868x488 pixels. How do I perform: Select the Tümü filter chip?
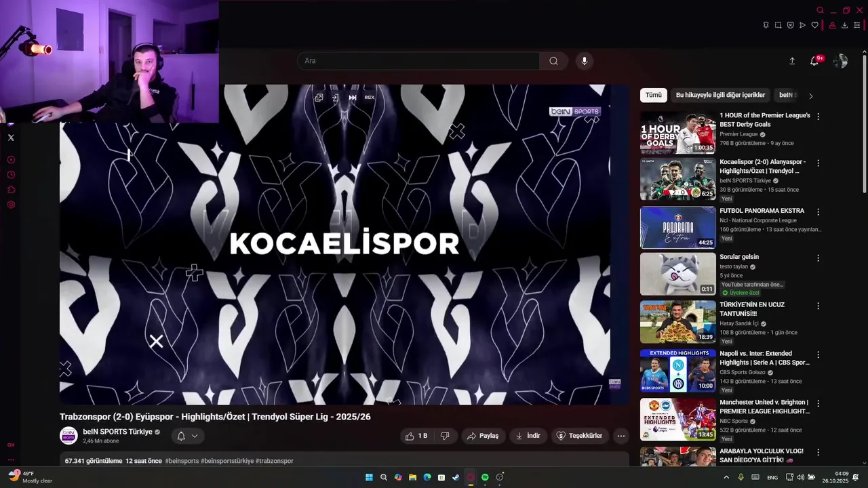tap(654, 96)
